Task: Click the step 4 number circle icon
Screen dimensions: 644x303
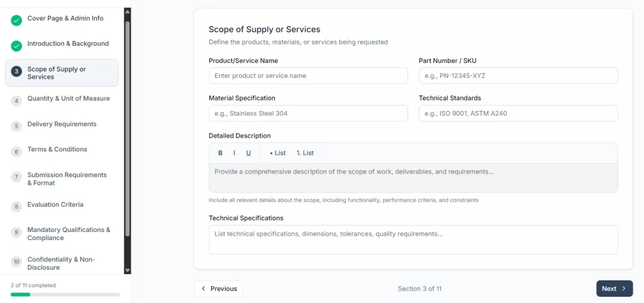Action: click(16, 101)
